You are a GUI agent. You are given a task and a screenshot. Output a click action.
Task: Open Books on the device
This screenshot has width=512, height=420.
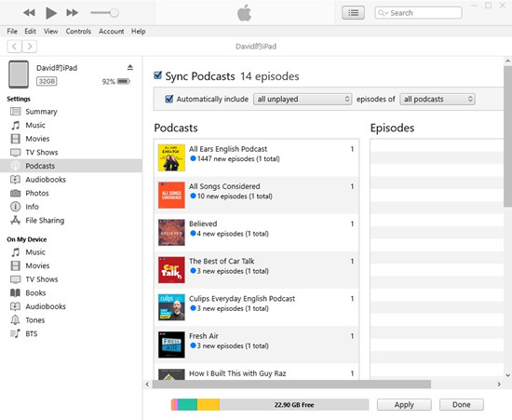(x=71, y=293)
